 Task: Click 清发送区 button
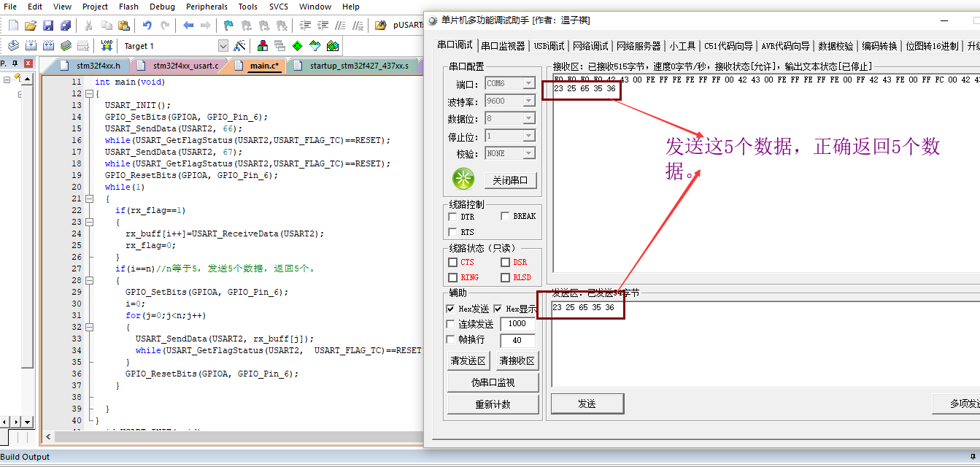click(468, 360)
